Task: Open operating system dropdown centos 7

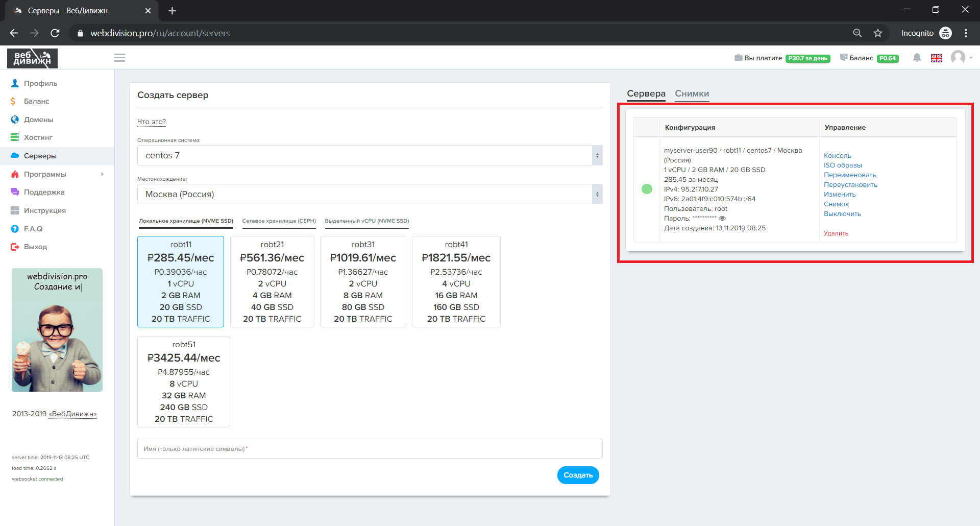Action: click(x=370, y=155)
